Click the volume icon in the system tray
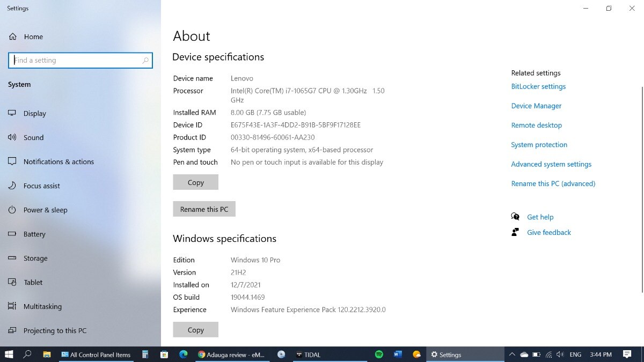Screen dimensions: 644x362 560,354
